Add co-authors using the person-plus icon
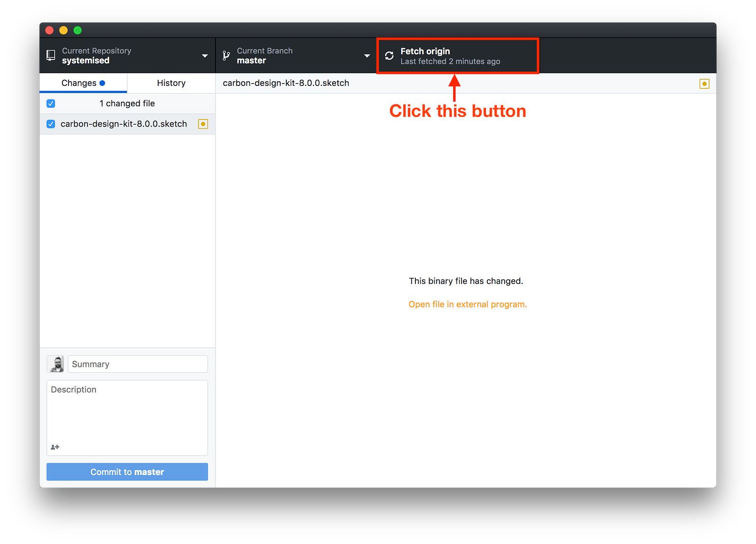 click(x=55, y=447)
